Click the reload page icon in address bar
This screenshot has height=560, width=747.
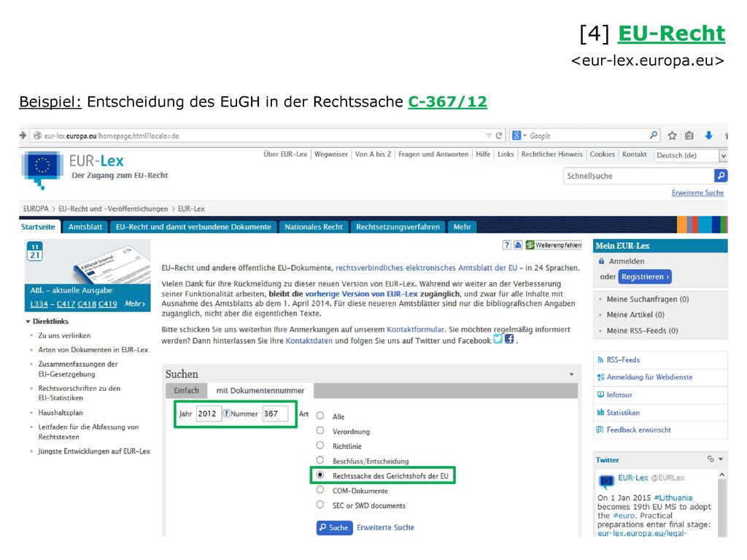pos(499,135)
